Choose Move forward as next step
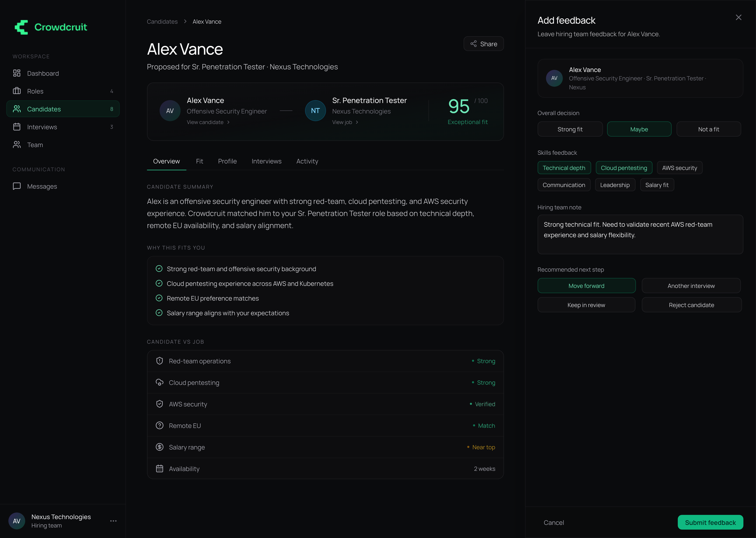Image resolution: width=756 pixels, height=538 pixels. pos(587,286)
